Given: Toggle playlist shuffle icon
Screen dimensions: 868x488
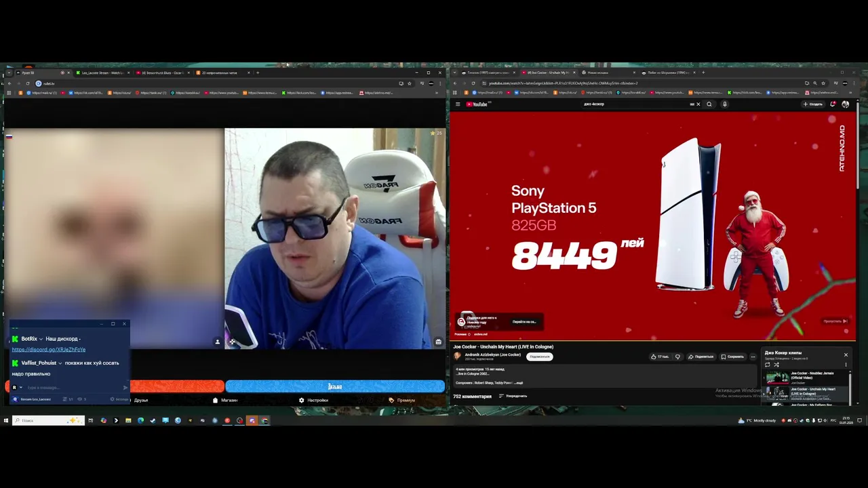Looking at the screenshot, I should click(776, 365).
